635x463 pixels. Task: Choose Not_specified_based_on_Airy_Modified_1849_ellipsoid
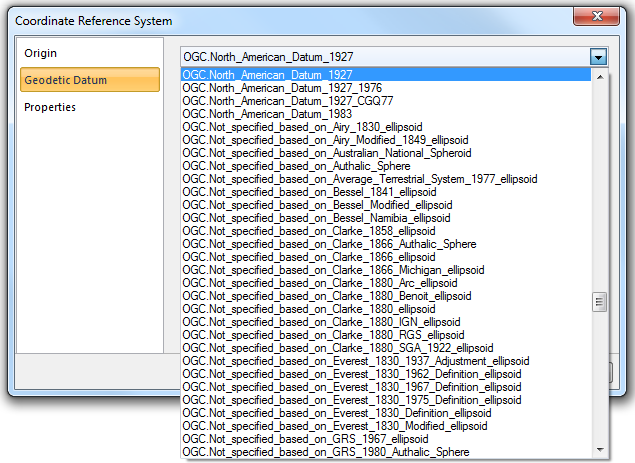pos(386,140)
